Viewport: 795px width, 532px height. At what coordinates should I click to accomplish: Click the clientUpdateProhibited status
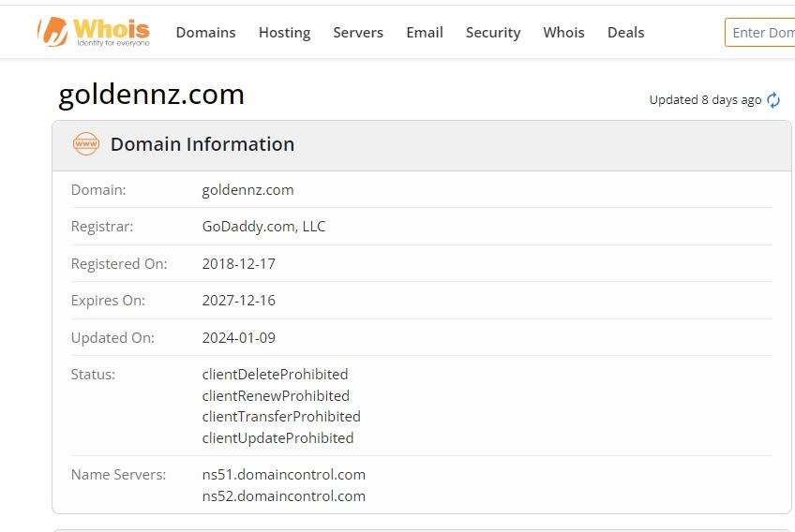click(x=277, y=437)
